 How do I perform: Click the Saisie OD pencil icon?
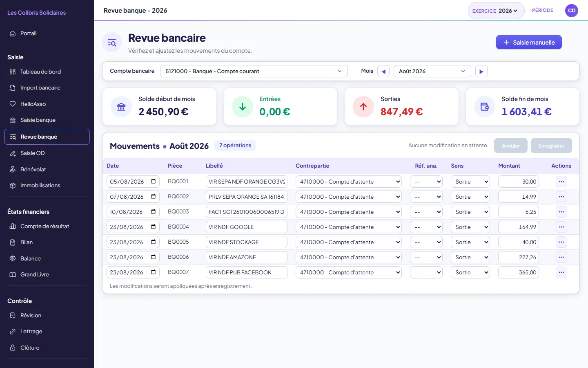tap(13, 153)
